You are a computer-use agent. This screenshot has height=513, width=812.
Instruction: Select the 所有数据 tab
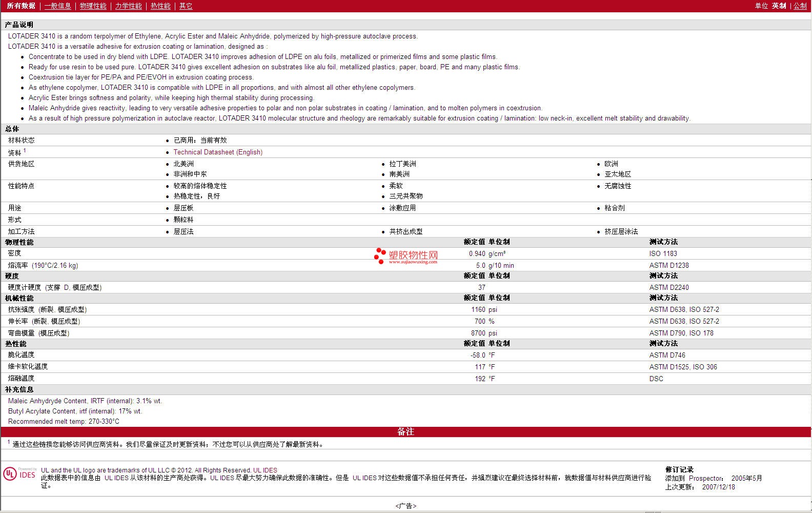point(21,6)
